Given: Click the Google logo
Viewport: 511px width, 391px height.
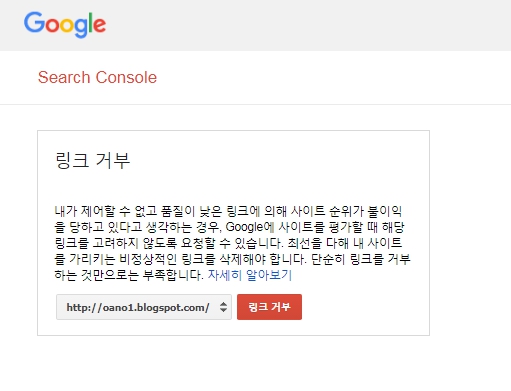Looking at the screenshot, I should pos(65,24).
